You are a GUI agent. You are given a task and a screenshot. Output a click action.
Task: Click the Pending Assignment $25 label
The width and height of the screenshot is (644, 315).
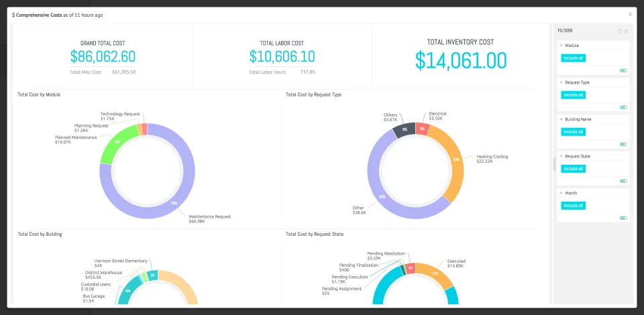point(341,291)
